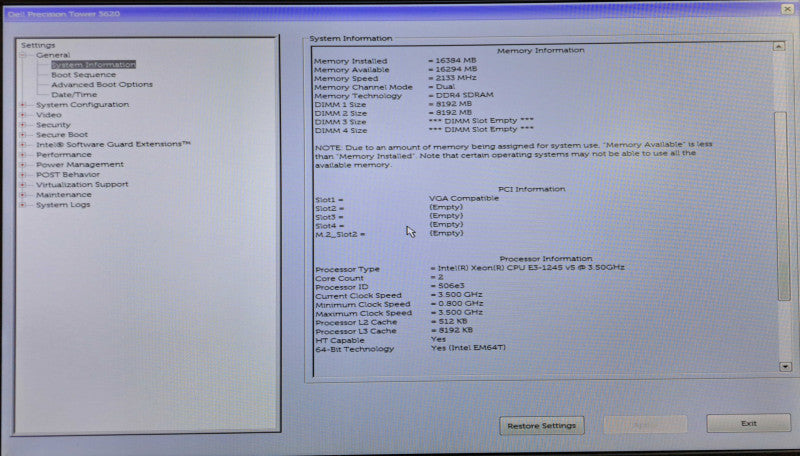Expand the Maintenance node
Viewport: 800px width, 456px height.
[x=22, y=195]
